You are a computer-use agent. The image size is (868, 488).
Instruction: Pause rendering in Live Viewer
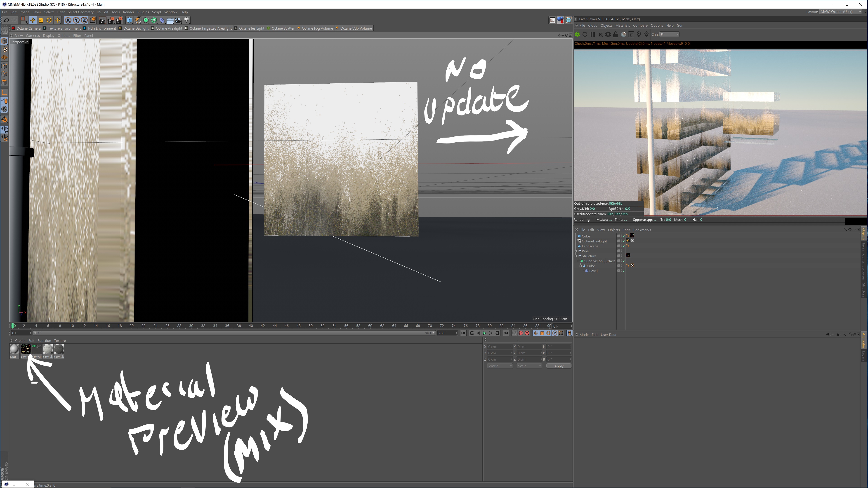click(x=592, y=34)
